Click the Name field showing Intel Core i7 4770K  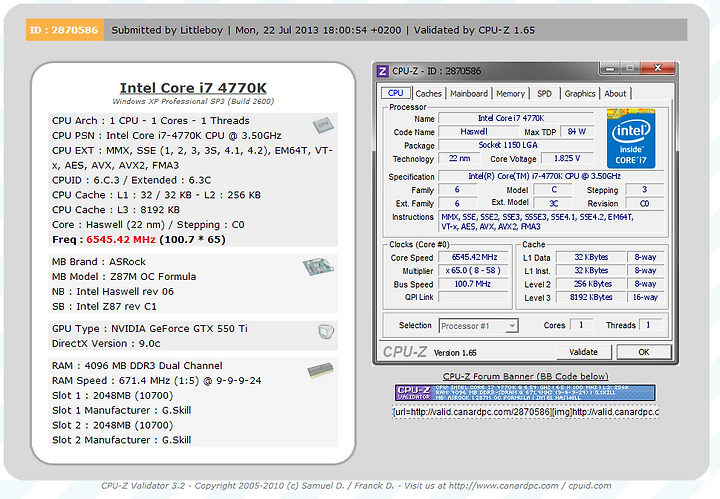516,118
